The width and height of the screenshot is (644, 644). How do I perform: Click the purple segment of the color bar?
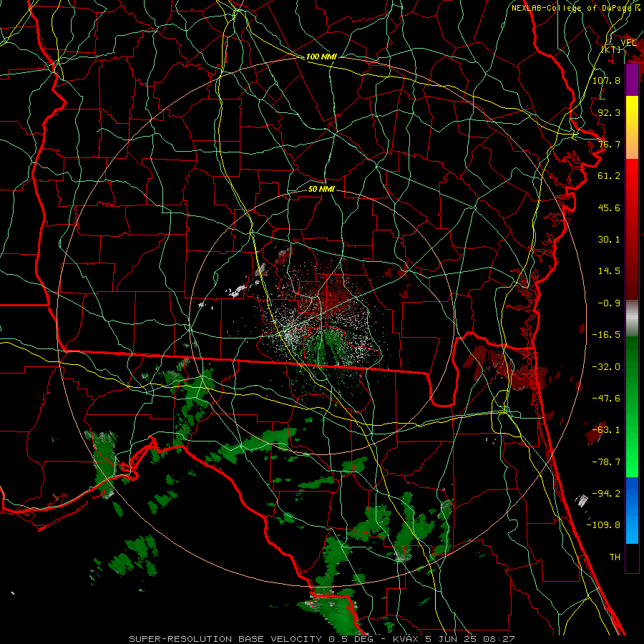[x=632, y=80]
